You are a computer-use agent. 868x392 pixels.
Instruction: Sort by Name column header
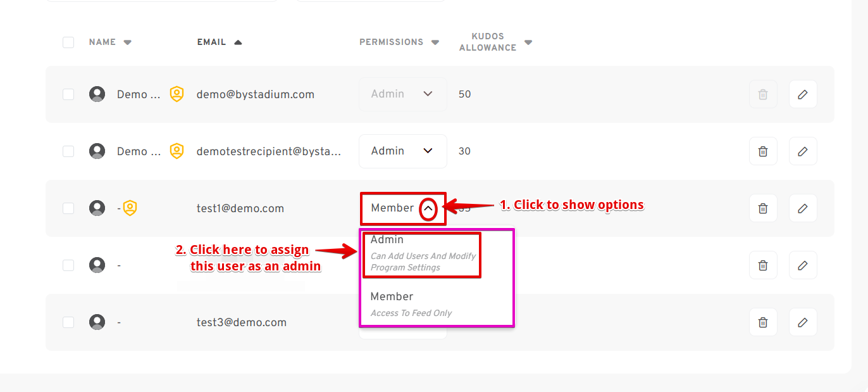pyautogui.click(x=102, y=42)
